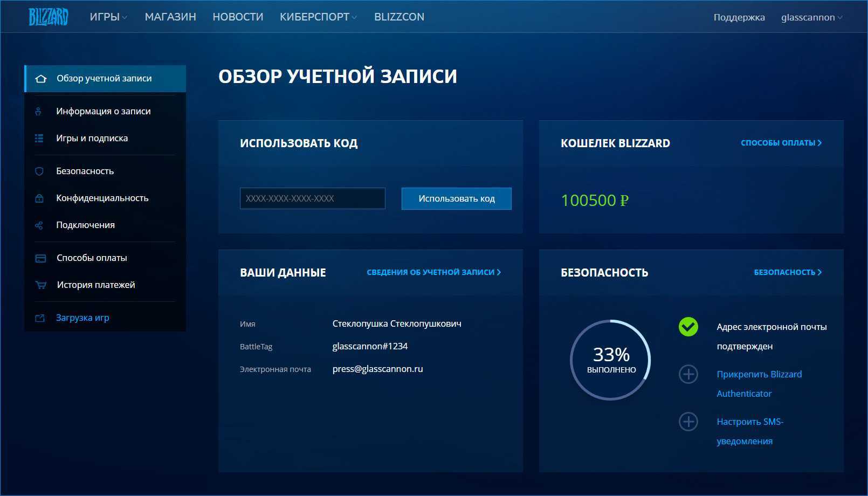Click the Использовать код button
This screenshot has width=868, height=496.
[x=457, y=198]
